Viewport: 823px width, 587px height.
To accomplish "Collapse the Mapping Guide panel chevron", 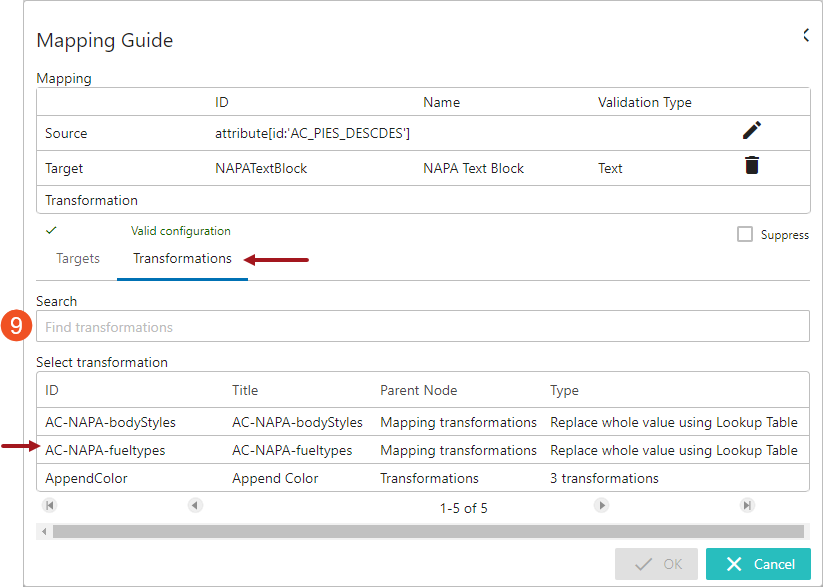I will pos(805,36).
